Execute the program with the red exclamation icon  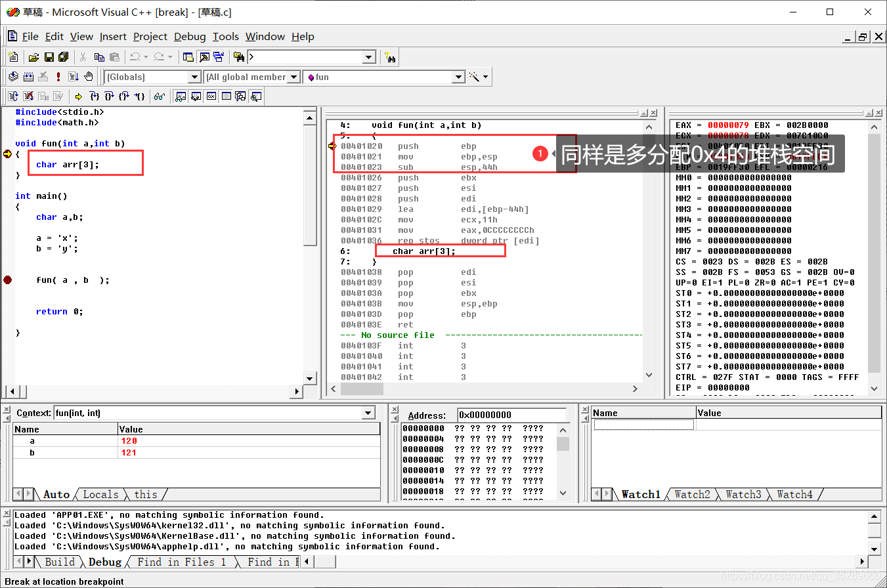58,77
